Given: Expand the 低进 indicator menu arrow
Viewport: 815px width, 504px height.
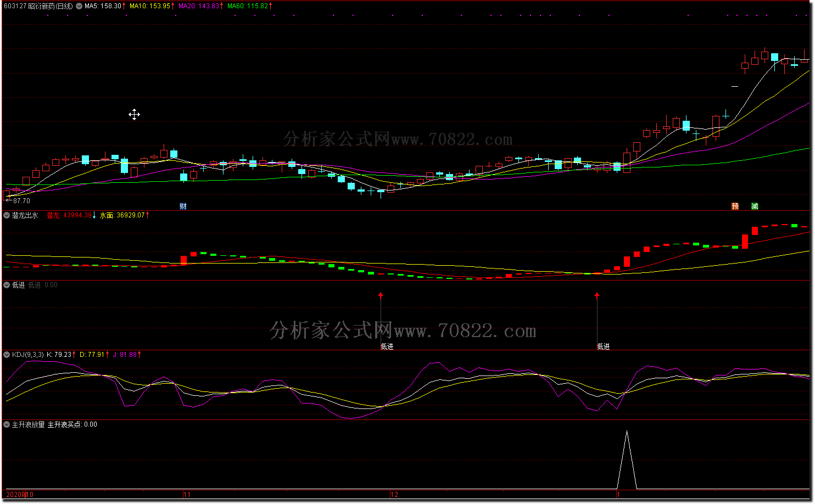Looking at the screenshot, I should point(7,285).
